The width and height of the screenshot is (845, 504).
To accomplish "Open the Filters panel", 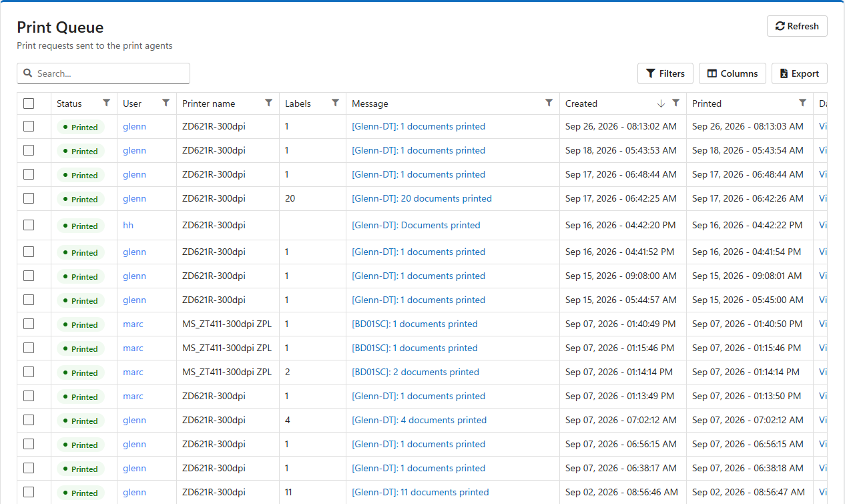I will click(665, 73).
